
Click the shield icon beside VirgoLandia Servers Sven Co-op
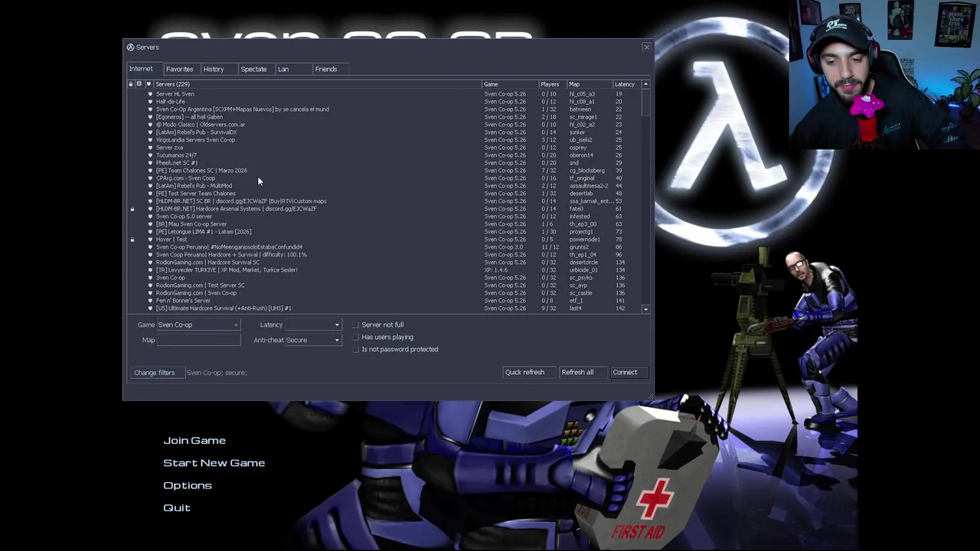pyautogui.click(x=150, y=140)
